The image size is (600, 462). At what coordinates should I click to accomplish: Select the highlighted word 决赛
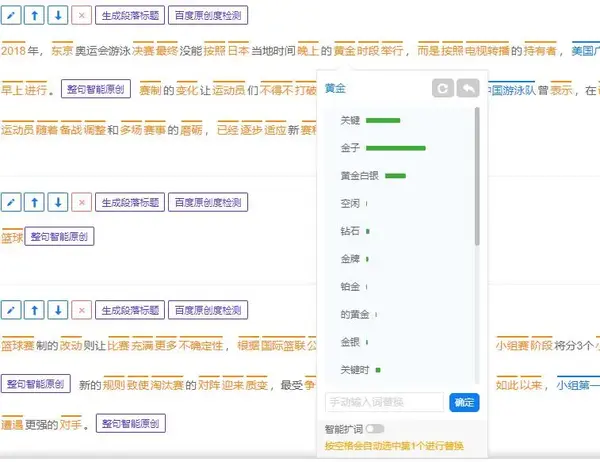click(143, 50)
